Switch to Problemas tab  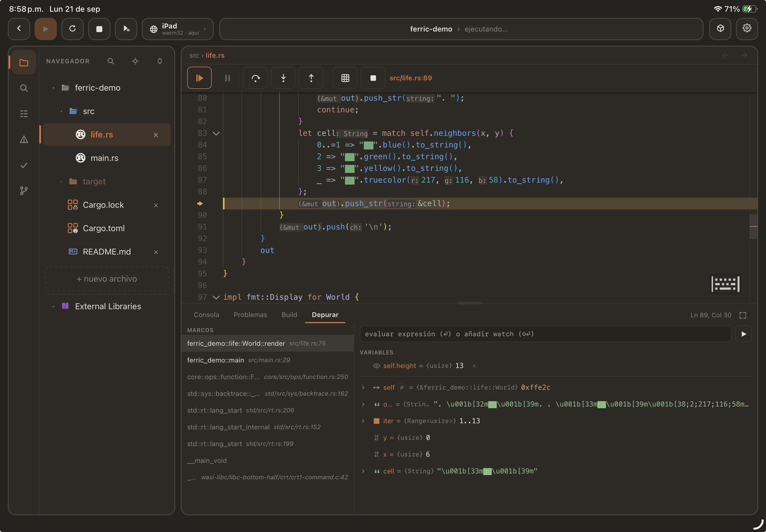[250, 315]
